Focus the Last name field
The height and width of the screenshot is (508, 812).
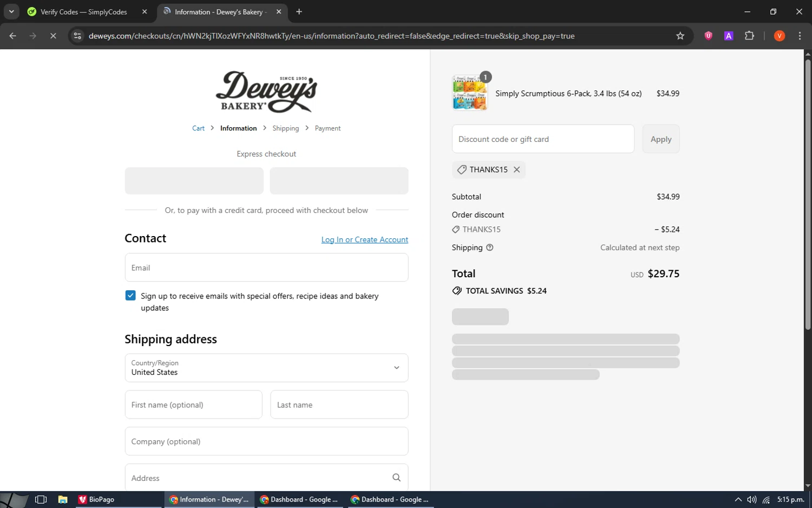pos(339,405)
